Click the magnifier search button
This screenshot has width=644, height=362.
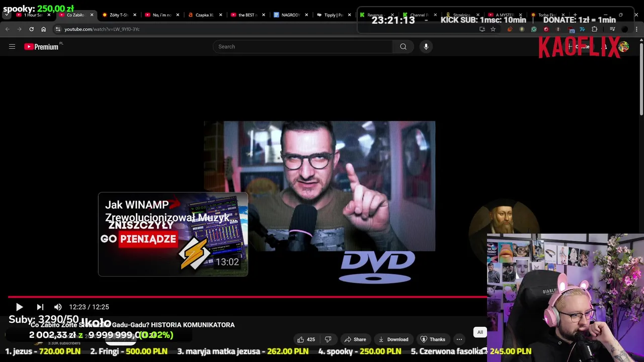coord(403,47)
